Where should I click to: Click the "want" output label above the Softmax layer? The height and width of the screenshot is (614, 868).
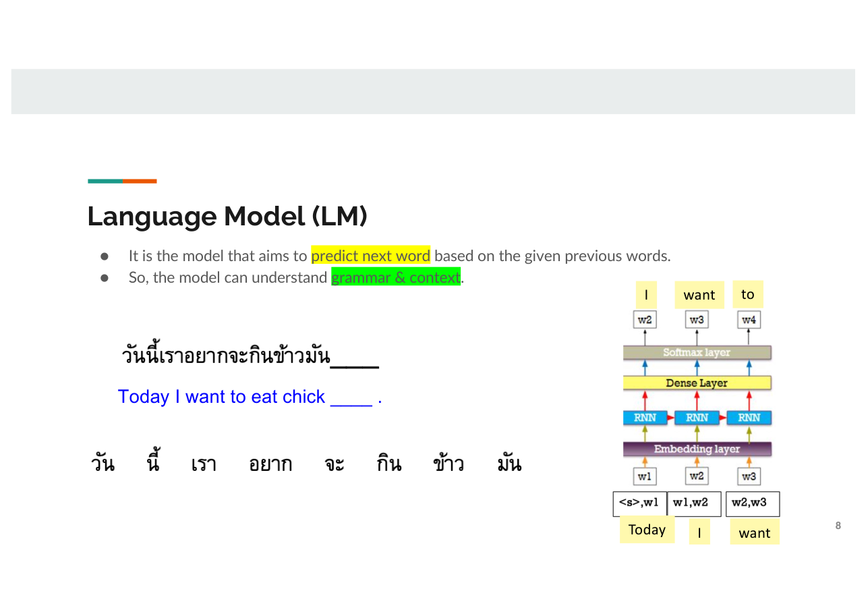tap(699, 295)
